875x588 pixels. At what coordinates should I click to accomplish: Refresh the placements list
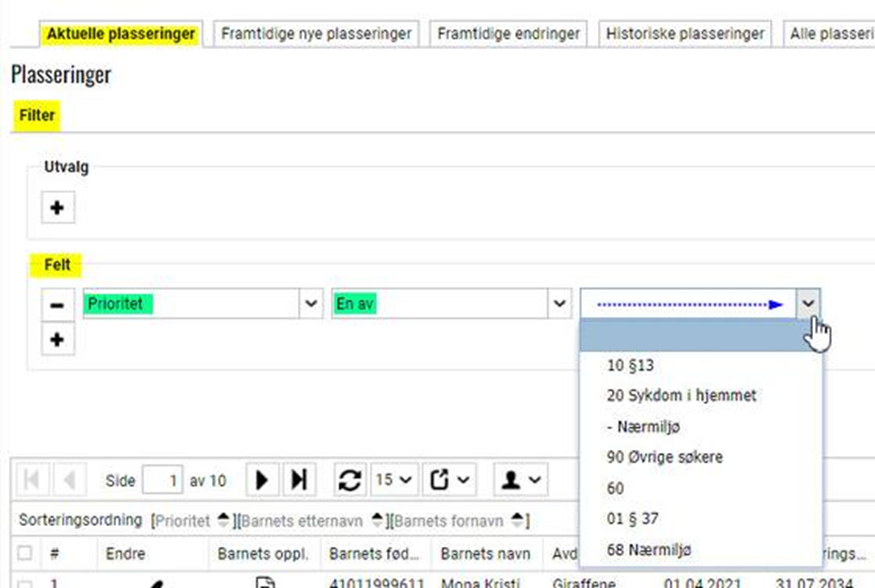click(349, 480)
